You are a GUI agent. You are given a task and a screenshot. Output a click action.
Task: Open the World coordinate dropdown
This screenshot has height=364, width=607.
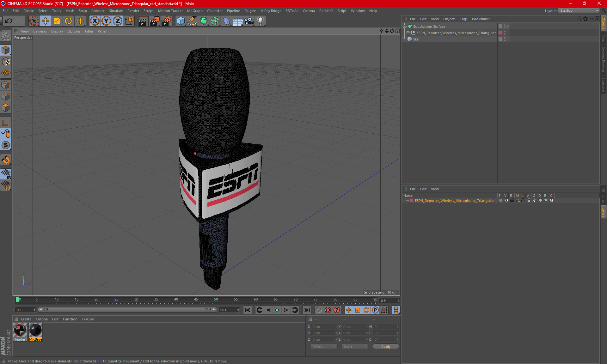[x=324, y=346]
